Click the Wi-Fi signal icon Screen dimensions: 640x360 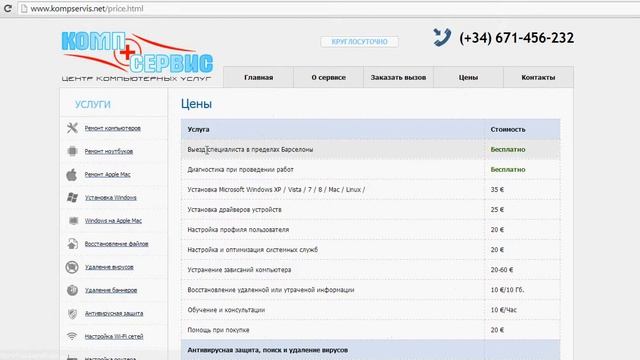coord(72,336)
